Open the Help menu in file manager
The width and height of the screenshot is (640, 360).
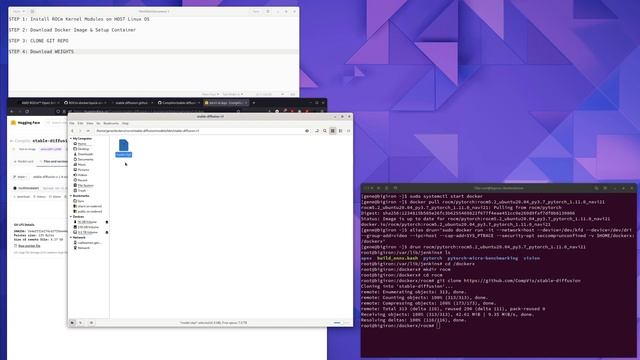click(x=125, y=123)
